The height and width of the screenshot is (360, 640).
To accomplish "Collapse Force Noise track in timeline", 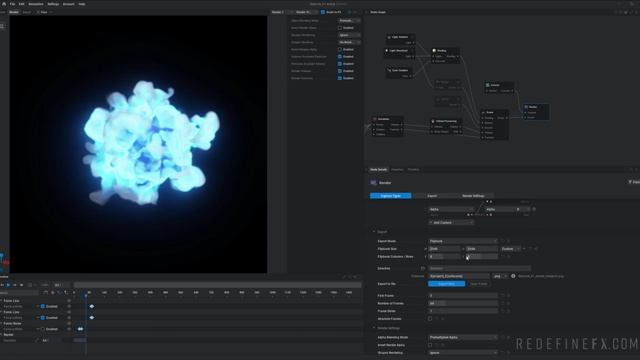I will coord(1,323).
